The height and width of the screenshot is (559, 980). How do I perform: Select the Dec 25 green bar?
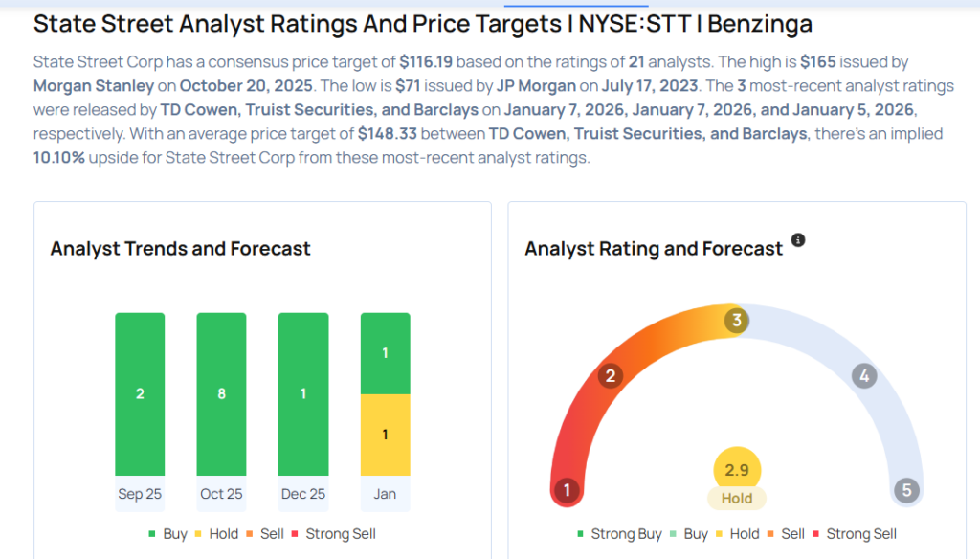(x=303, y=393)
